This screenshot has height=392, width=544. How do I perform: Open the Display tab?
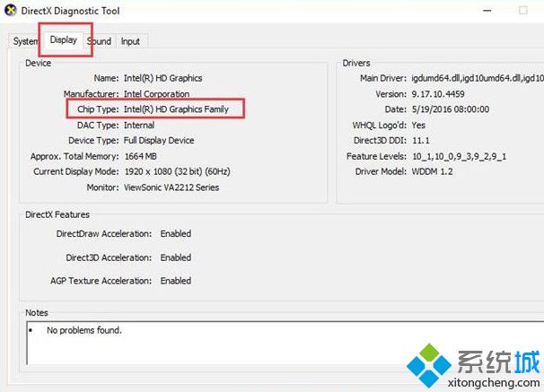[x=64, y=39]
